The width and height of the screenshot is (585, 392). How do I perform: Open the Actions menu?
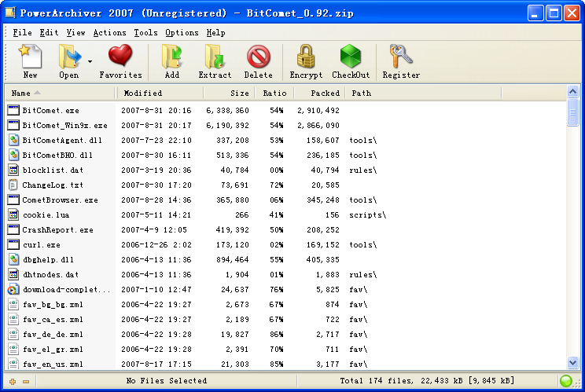(110, 33)
